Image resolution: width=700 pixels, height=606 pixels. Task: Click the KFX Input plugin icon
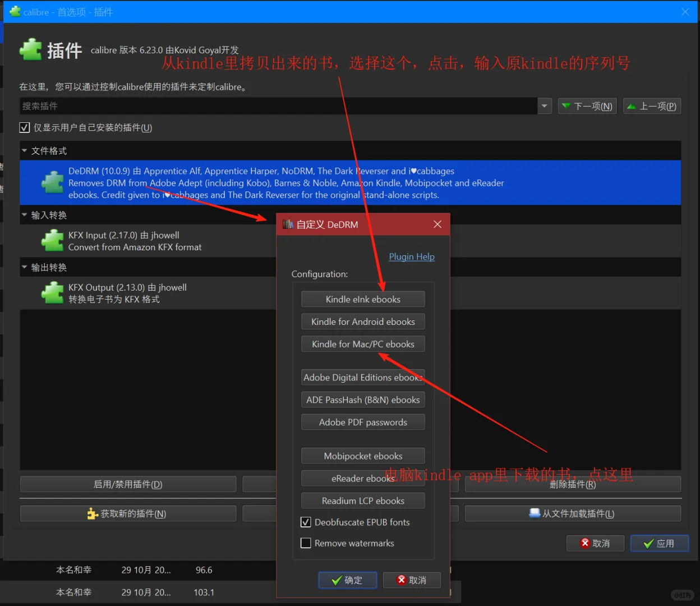tap(53, 241)
